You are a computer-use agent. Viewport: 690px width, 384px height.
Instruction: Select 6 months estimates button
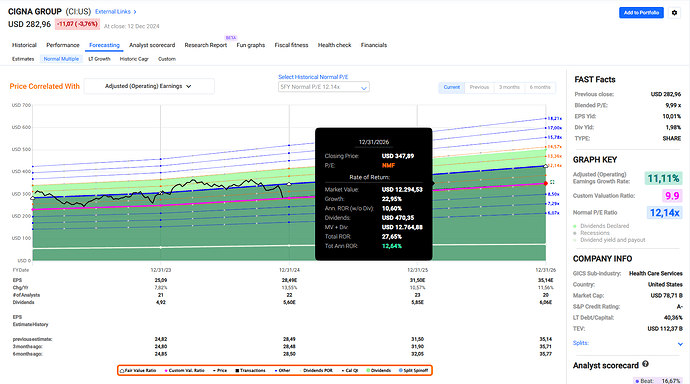[x=540, y=87]
